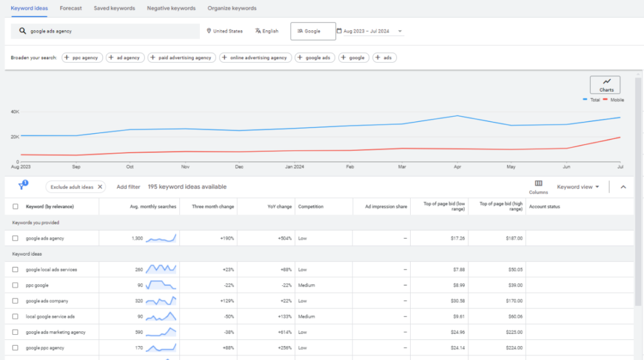644x360 pixels.
Task: Click the $187.00 high bid value
Action: click(514, 238)
